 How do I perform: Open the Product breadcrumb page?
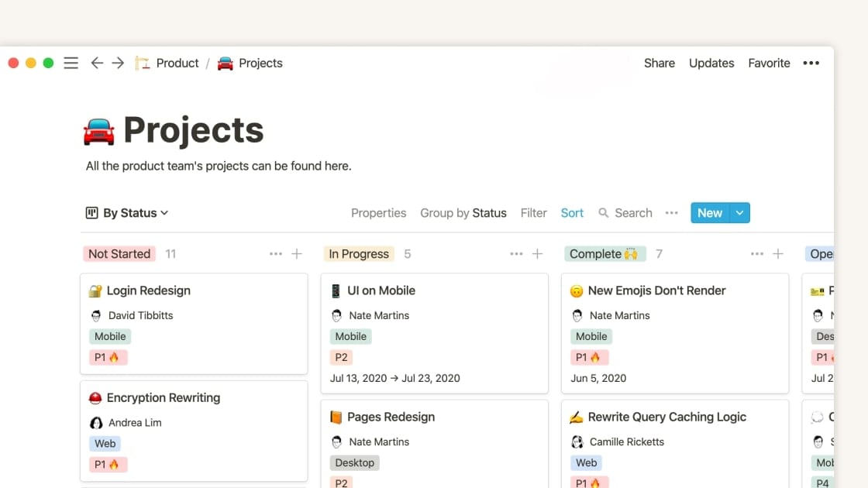click(177, 63)
